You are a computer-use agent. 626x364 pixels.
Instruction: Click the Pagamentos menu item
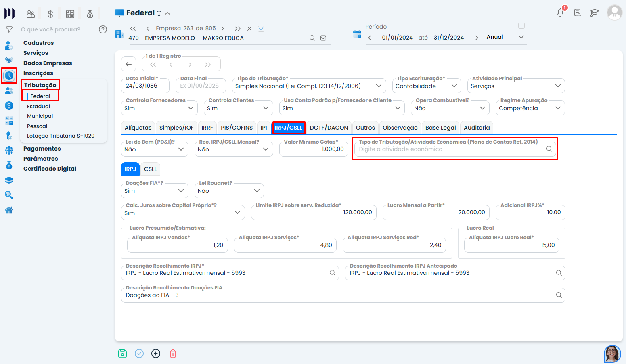(42, 149)
